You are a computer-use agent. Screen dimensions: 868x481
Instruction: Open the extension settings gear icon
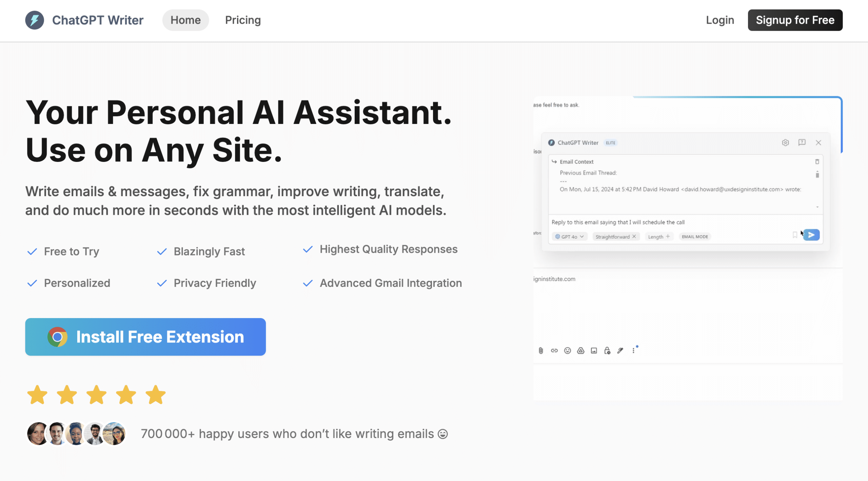click(785, 143)
